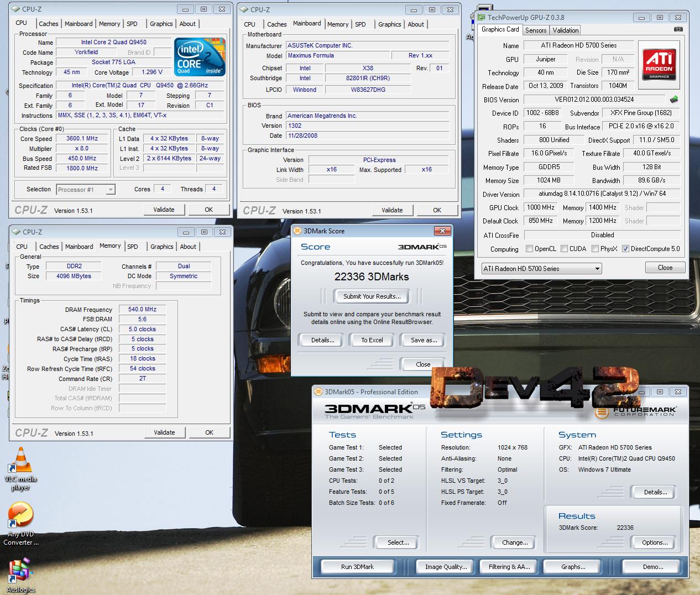
Task: Click Submit Your Results button
Action: tap(372, 296)
